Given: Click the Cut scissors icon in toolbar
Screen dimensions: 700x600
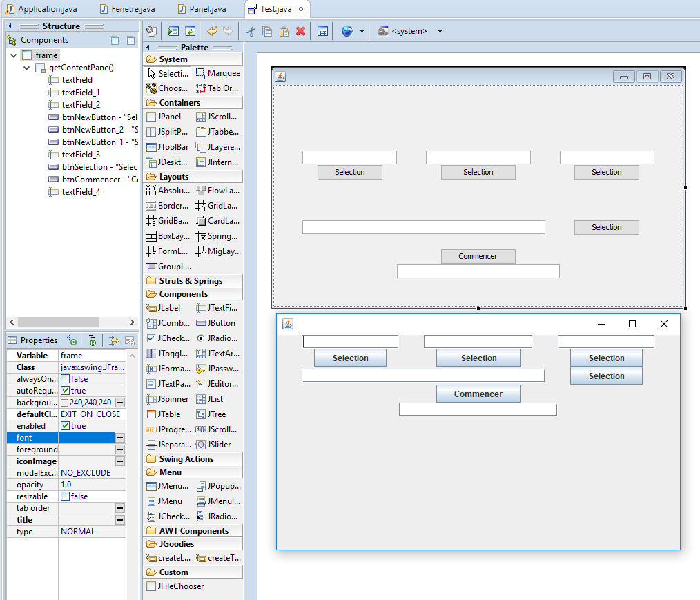Looking at the screenshot, I should point(250,32).
